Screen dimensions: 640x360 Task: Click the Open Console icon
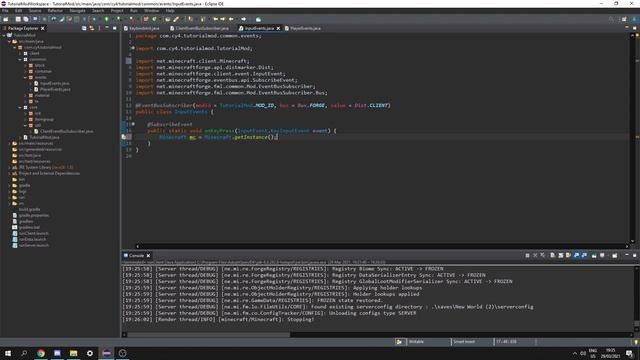(614, 255)
